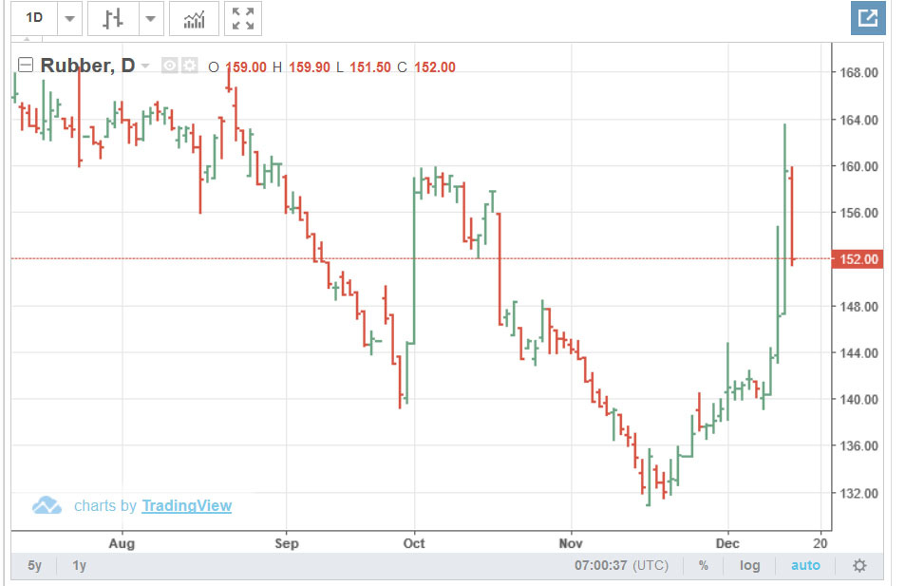This screenshot has width=924, height=586.
Task: Click the 132.00 price axis label
Action: click(x=858, y=493)
